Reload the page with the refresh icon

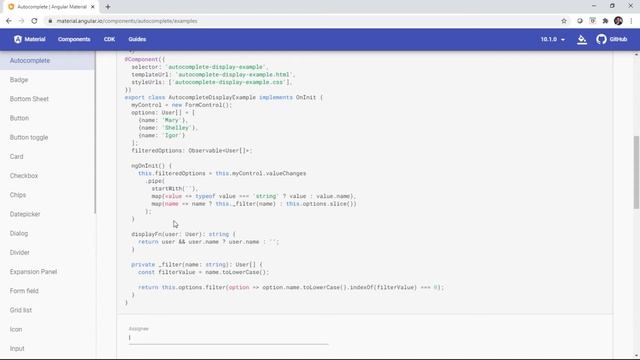(x=34, y=21)
